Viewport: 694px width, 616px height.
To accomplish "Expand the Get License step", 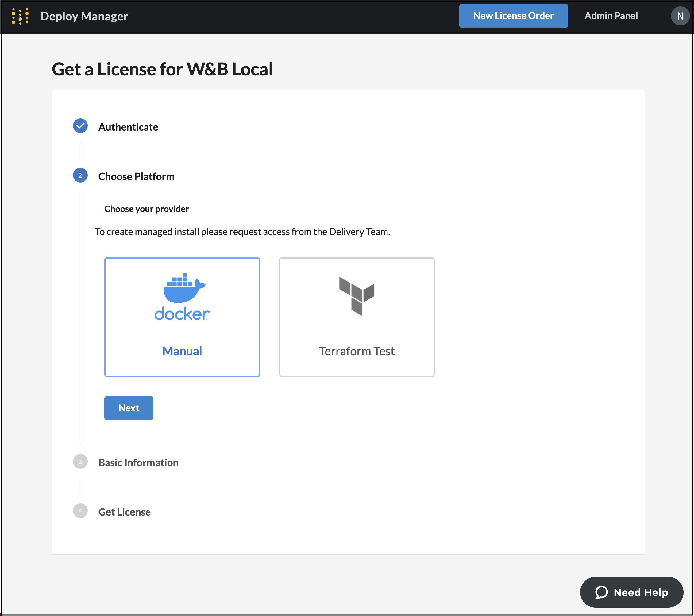I will [x=124, y=512].
